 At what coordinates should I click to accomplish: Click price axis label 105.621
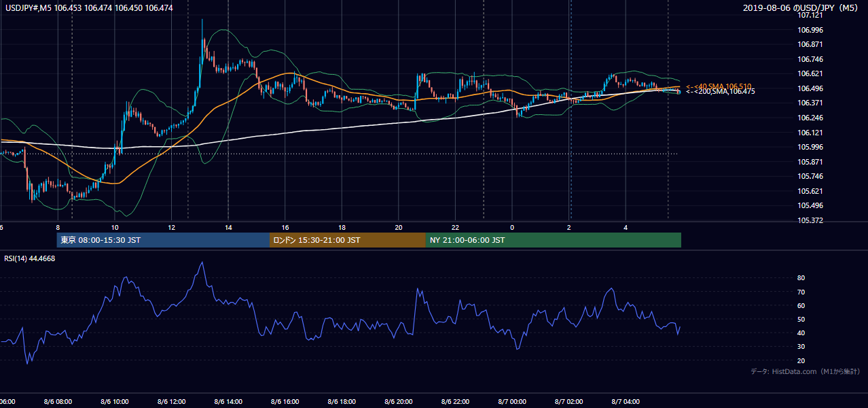tap(811, 191)
